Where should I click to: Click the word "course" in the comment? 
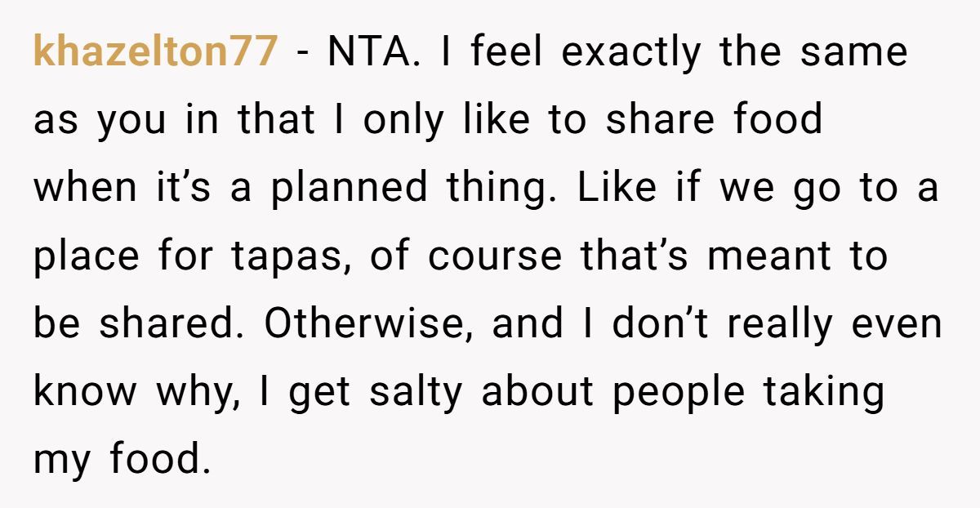(x=496, y=256)
